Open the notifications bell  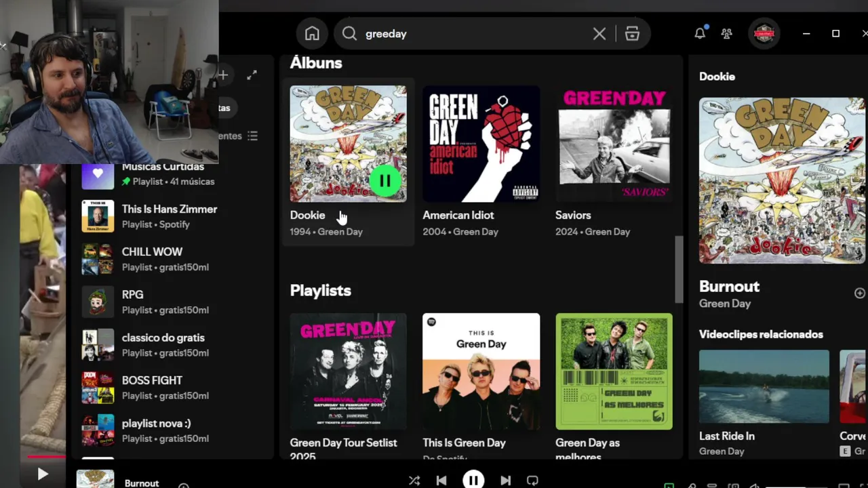(x=700, y=33)
